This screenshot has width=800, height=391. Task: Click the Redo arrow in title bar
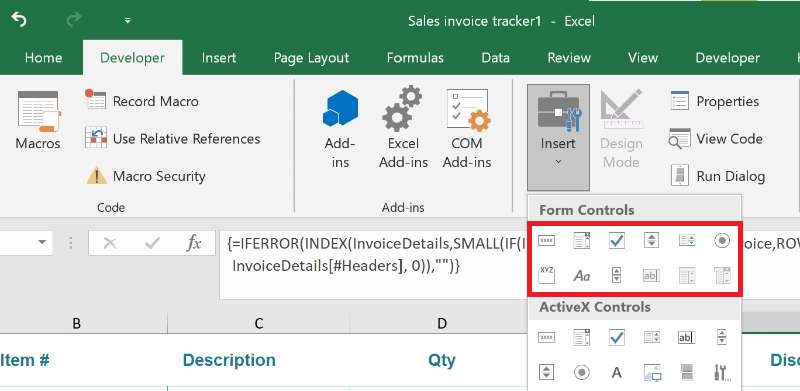pyautogui.click(x=73, y=21)
